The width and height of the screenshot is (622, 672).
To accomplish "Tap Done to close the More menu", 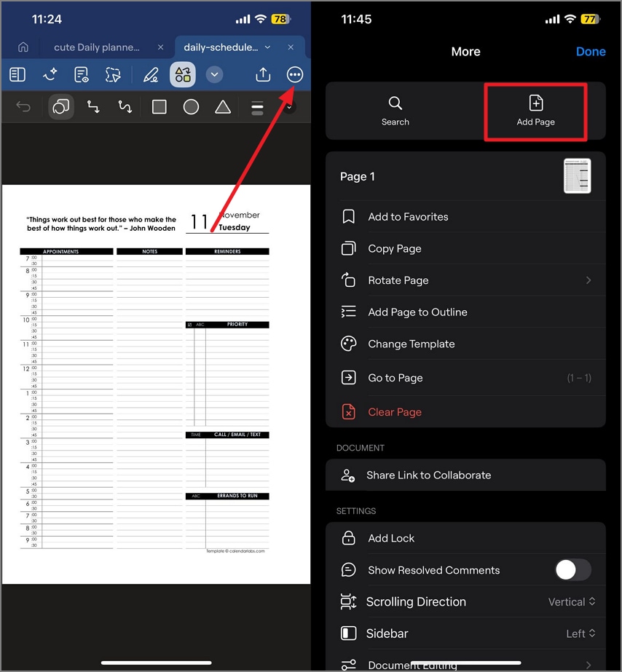I will pos(591,51).
